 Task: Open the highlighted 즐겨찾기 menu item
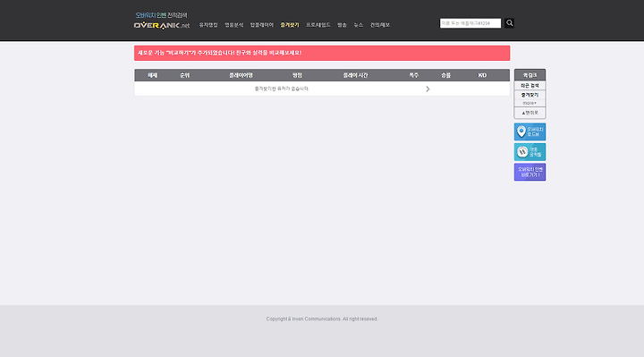pos(290,25)
